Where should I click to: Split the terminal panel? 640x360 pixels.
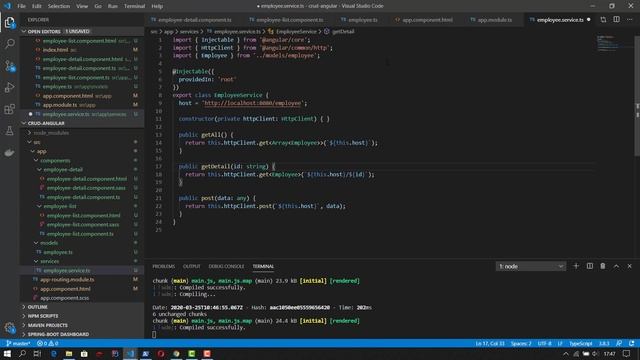point(589,266)
